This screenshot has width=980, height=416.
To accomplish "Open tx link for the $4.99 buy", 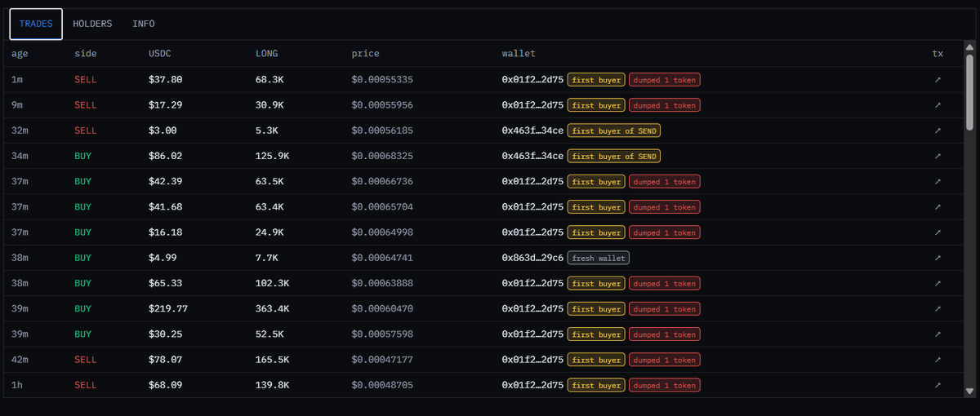I will click(x=938, y=258).
